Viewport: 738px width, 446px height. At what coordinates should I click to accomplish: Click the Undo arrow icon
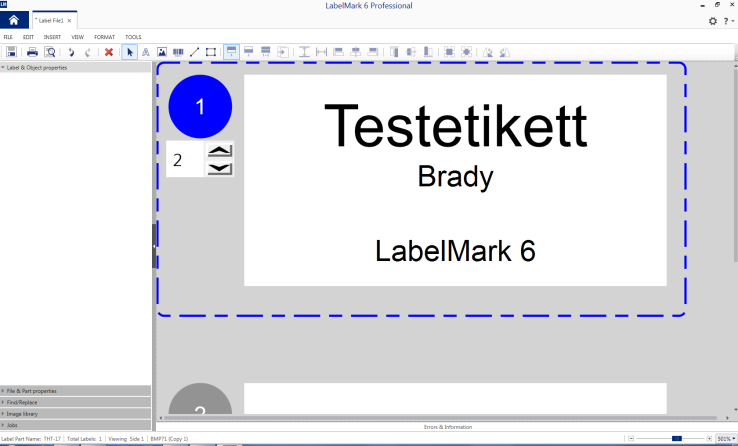pyautogui.click(x=71, y=52)
